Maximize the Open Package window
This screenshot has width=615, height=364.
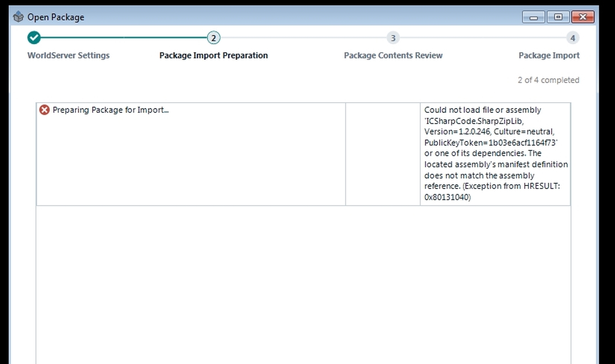pos(558,17)
